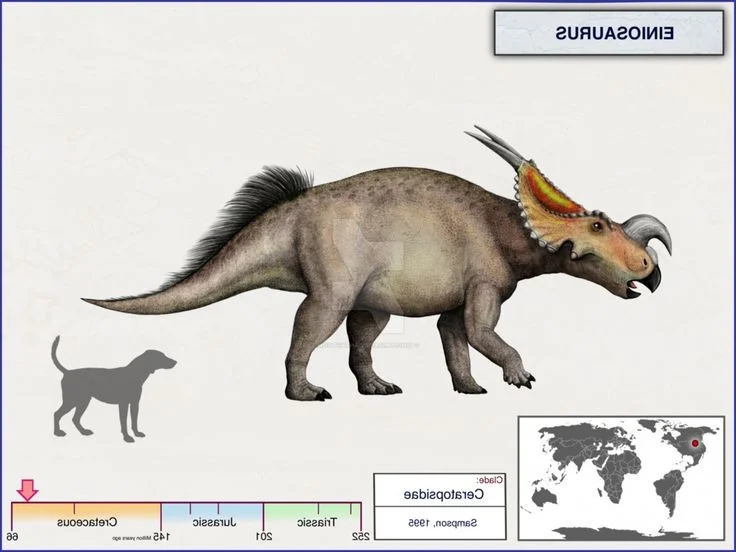This screenshot has height=552, width=736.
Task: Click the dinosaur's eye
Action: click(597, 227)
